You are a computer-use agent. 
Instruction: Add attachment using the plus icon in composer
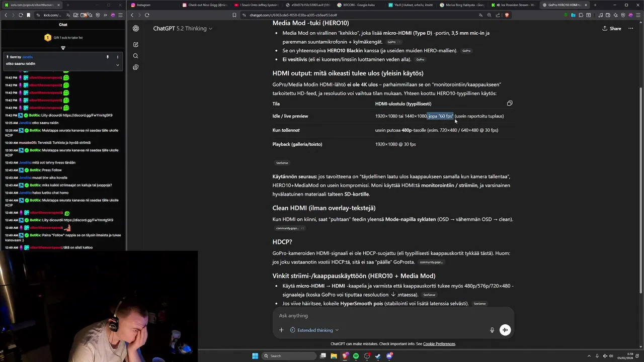click(281, 330)
